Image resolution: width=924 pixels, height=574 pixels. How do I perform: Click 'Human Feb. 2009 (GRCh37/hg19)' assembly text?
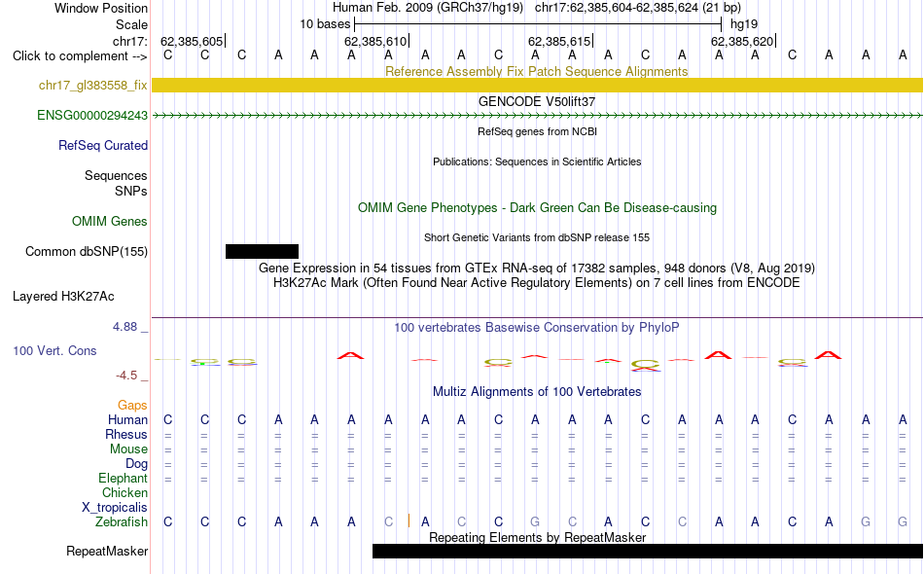click(428, 8)
